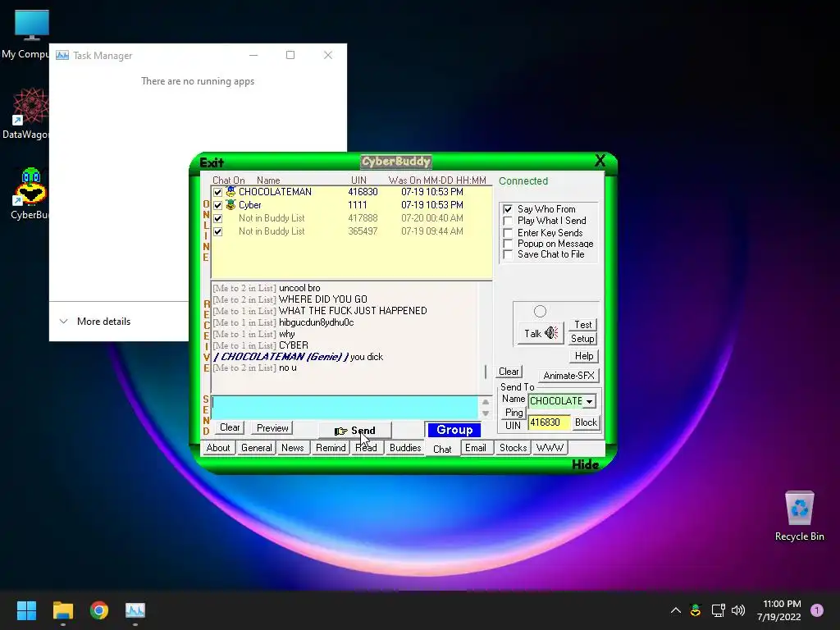This screenshot has height=630, width=840.
Task: Click the Talk speaker button
Action: pyautogui.click(x=541, y=333)
